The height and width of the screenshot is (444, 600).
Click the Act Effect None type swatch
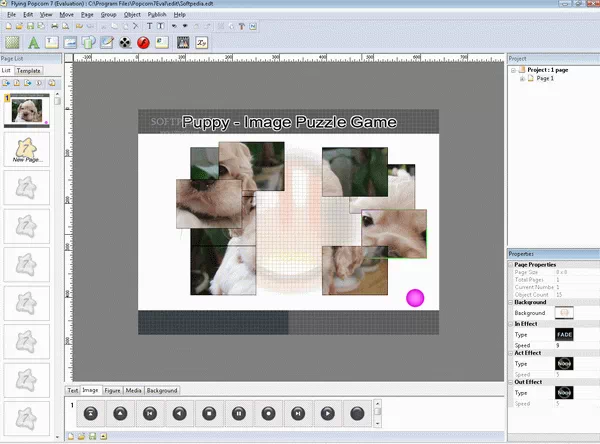(x=564, y=364)
